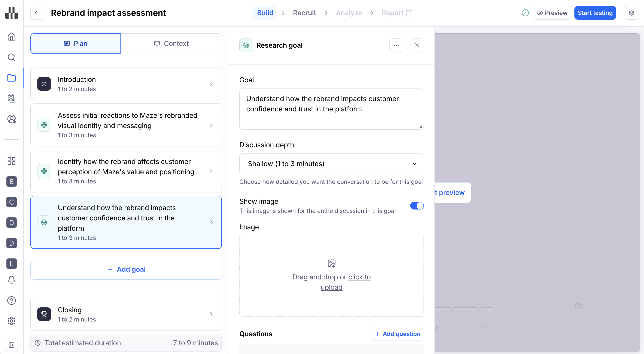Collapse the sidebar panel icon
644x354 pixels.
(12, 345)
